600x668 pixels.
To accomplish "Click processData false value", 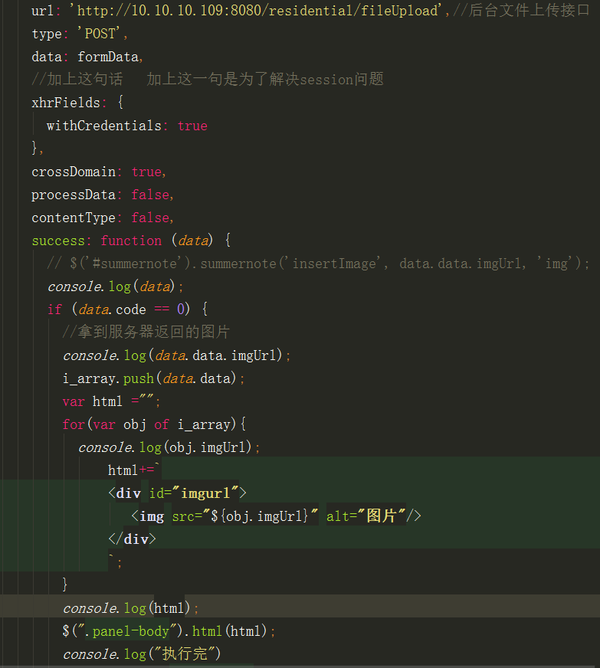I will [150, 194].
